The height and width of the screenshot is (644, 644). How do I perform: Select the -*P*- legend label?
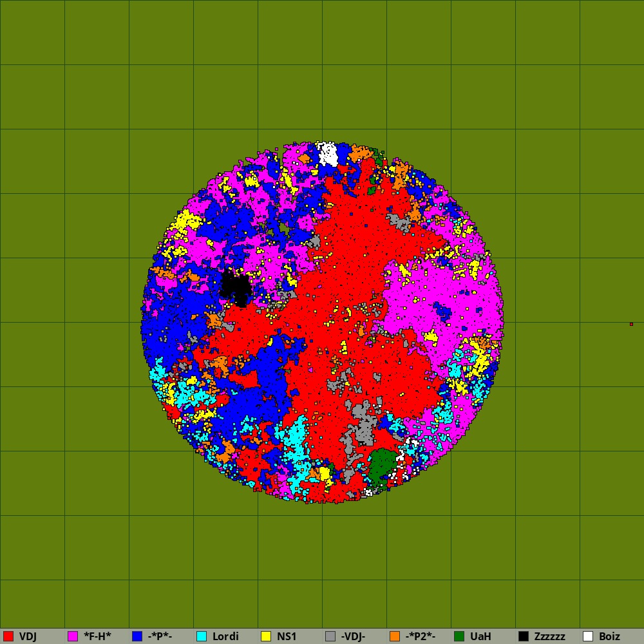(x=160, y=637)
